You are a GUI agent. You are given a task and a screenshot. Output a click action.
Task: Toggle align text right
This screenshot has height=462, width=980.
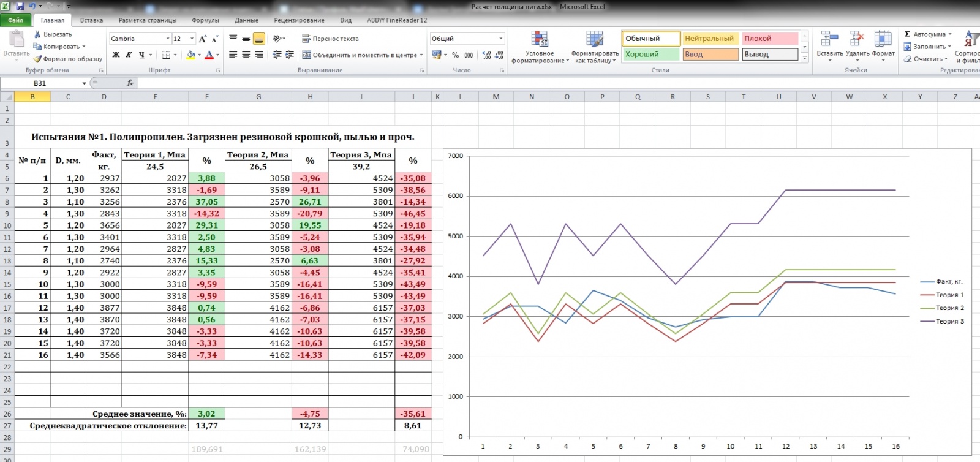[258, 55]
